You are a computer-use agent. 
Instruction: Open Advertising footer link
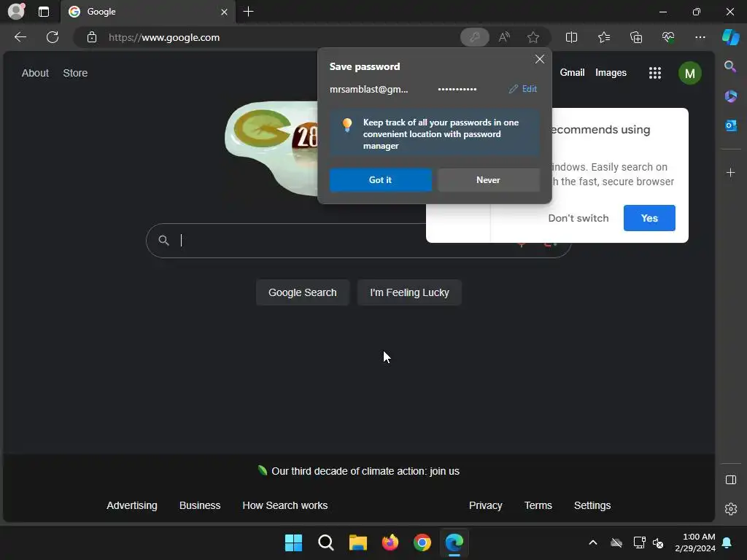[x=132, y=505]
